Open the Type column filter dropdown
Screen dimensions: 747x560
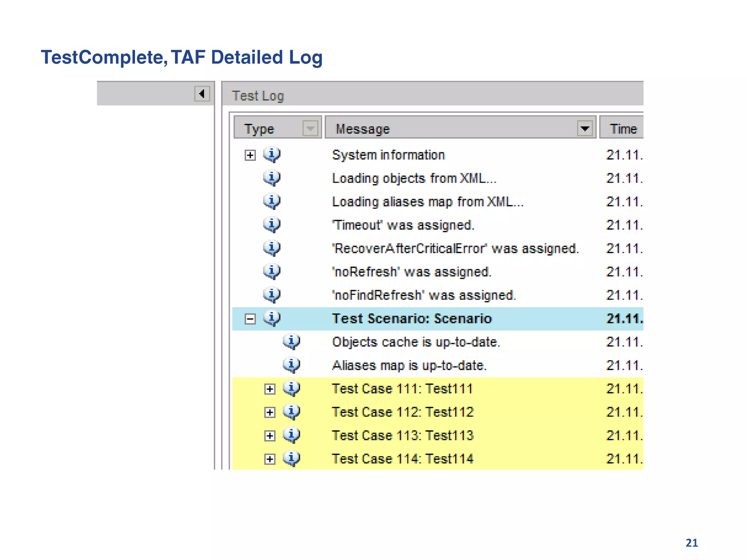click(310, 128)
